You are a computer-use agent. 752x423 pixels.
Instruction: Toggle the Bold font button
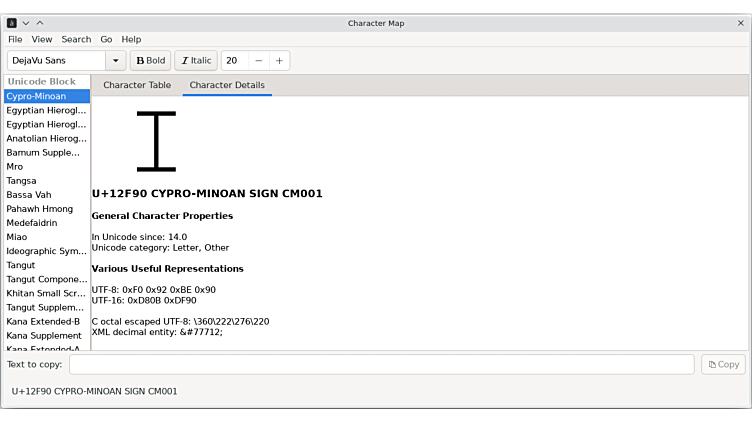[151, 61]
